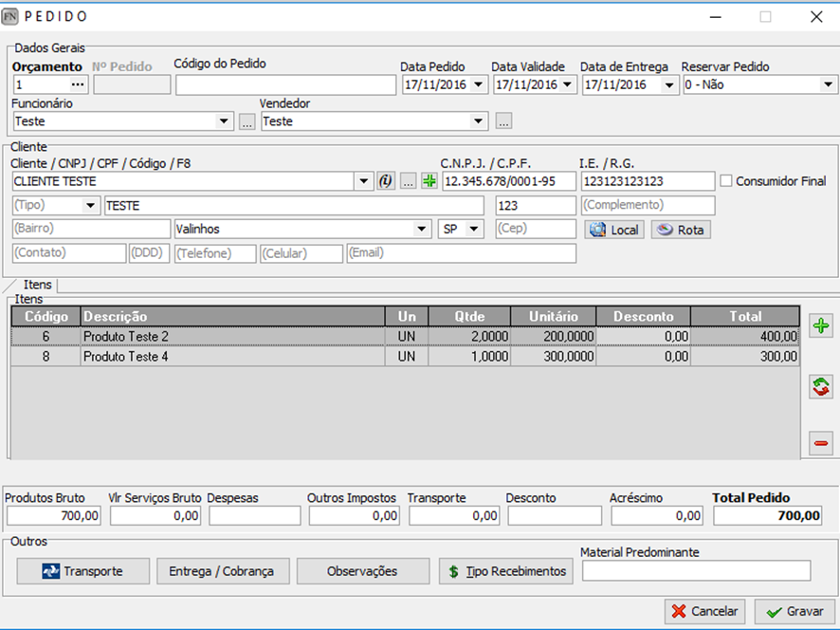Screen dimensions: 840x630
Task: Click Material Predominante field
Action: [697, 571]
